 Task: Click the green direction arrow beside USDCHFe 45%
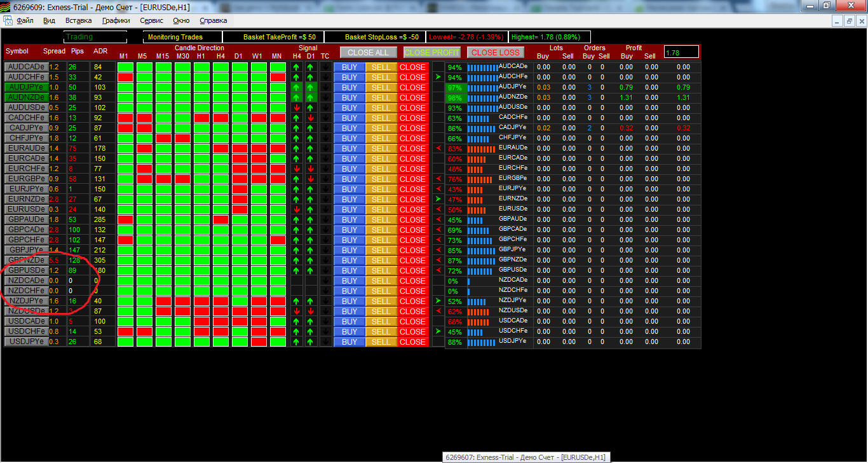pyautogui.click(x=438, y=331)
